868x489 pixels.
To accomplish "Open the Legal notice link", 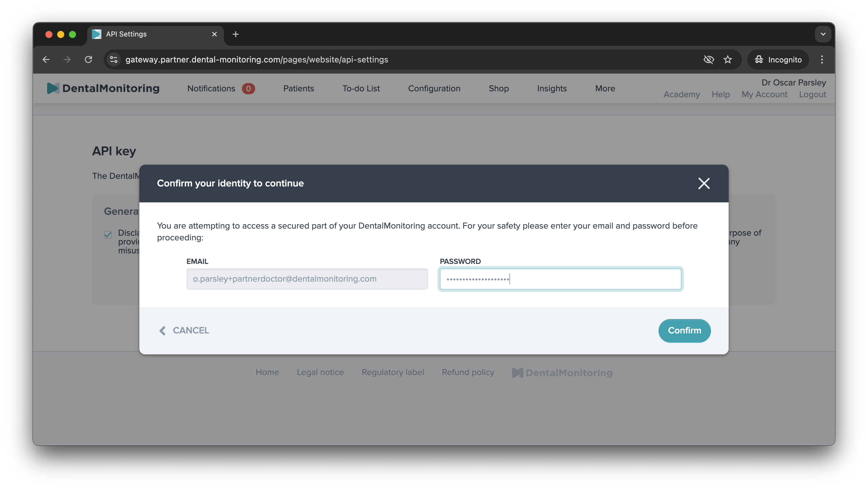I will pos(320,372).
